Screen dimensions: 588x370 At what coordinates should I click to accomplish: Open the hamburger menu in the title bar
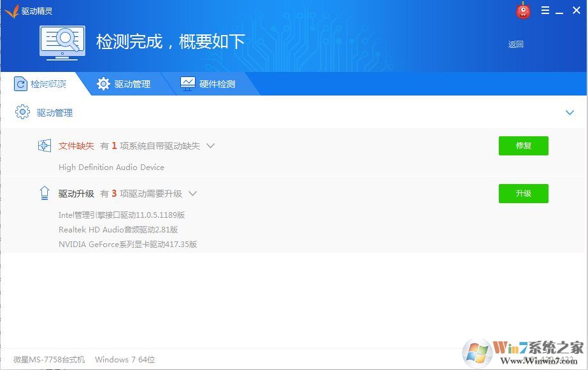point(545,10)
